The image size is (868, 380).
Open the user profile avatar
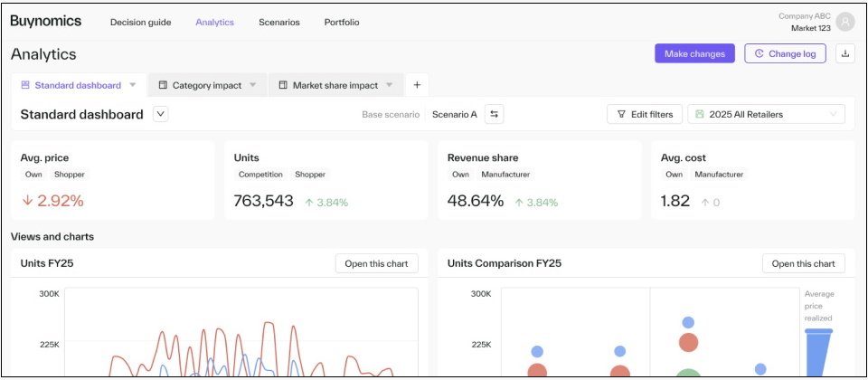point(844,22)
